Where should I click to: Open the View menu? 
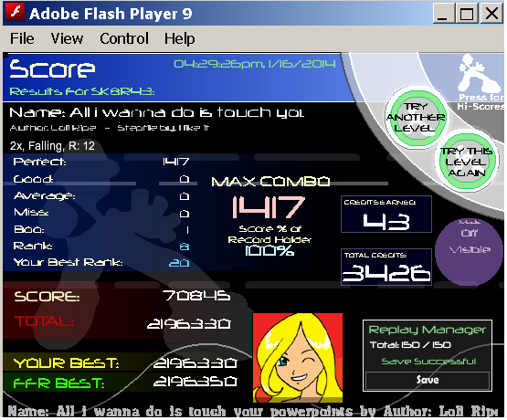coord(67,38)
